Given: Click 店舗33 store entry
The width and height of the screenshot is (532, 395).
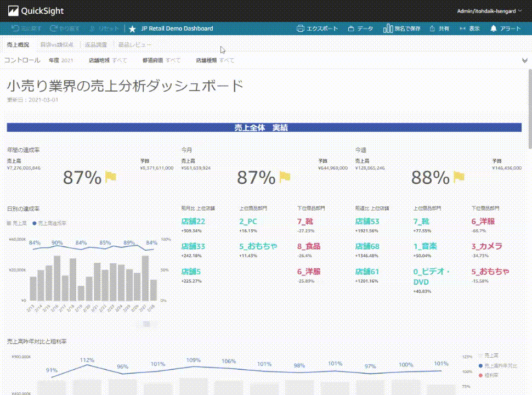Looking at the screenshot, I should (x=193, y=246).
